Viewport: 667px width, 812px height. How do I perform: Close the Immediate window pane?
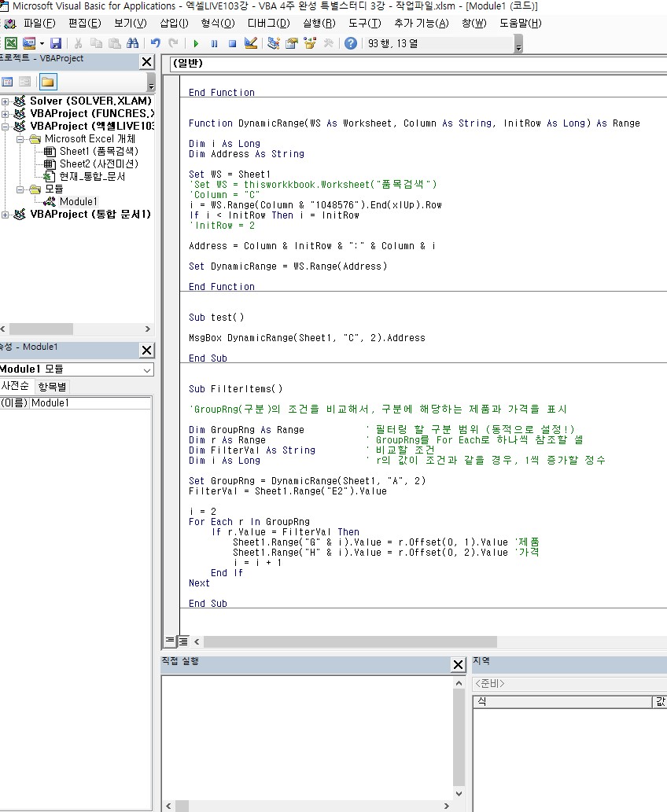(x=458, y=665)
